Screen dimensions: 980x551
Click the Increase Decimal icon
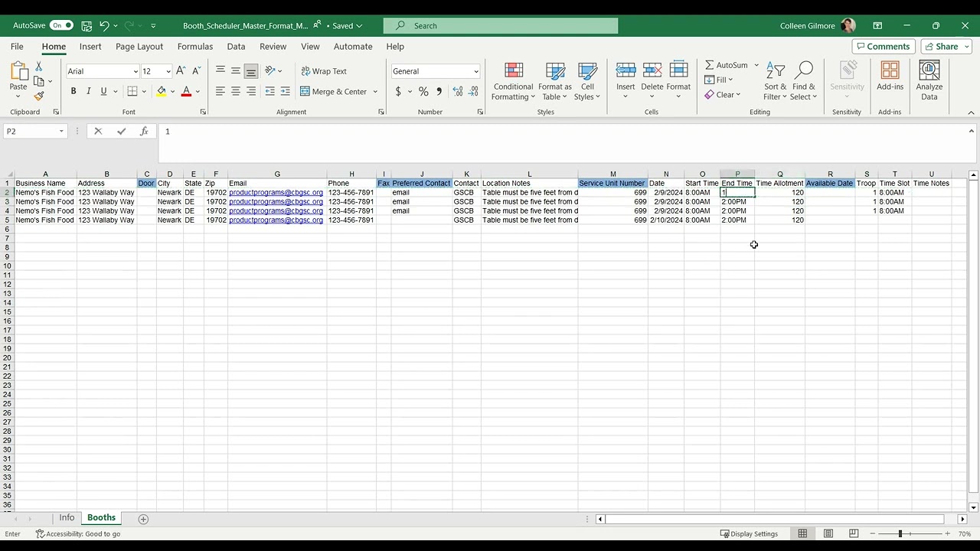pyautogui.click(x=458, y=91)
